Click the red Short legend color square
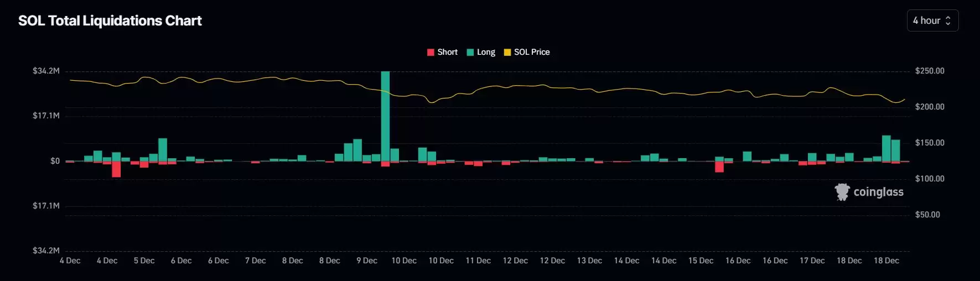The image size is (980, 281). [x=431, y=53]
